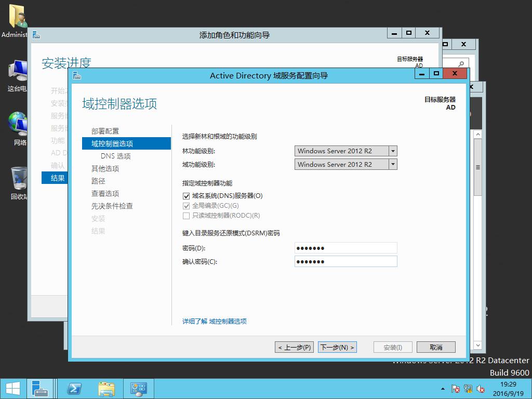Viewport: 532px width, 399px height.
Task: Click the action center flag tray icon
Action: [x=455, y=389]
